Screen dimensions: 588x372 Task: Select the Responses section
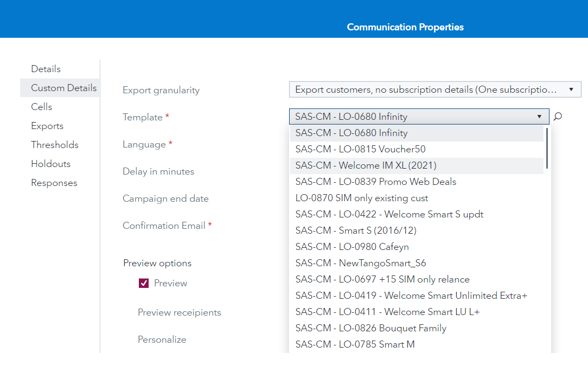tap(54, 183)
